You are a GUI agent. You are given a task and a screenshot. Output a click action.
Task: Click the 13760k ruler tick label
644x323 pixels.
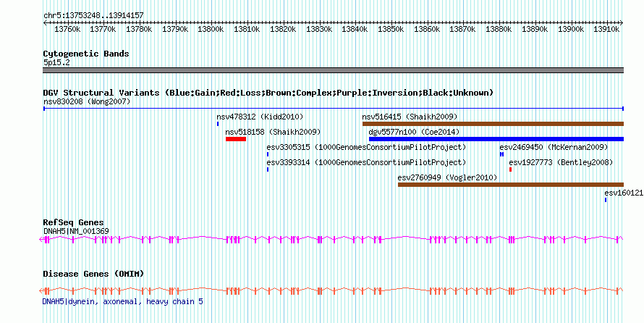click(x=67, y=29)
